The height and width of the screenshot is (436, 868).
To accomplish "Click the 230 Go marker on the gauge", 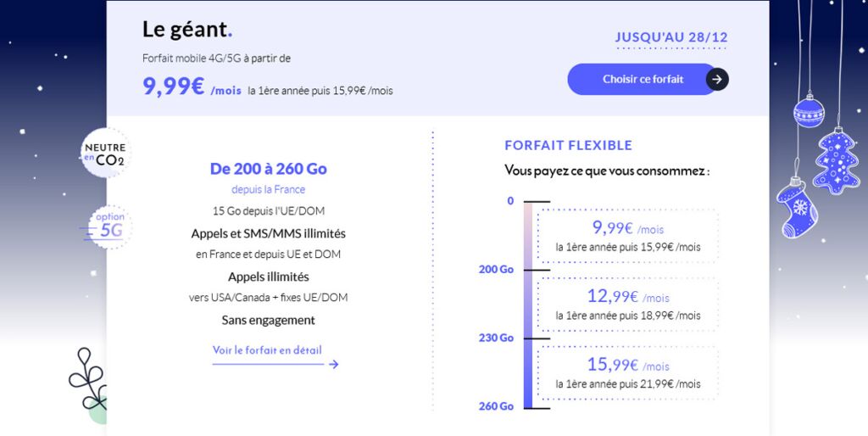I will click(496, 338).
